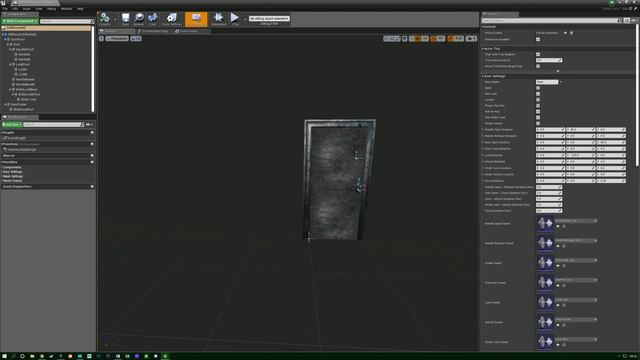Toggle the Player Has Key checkbox

[538, 106]
